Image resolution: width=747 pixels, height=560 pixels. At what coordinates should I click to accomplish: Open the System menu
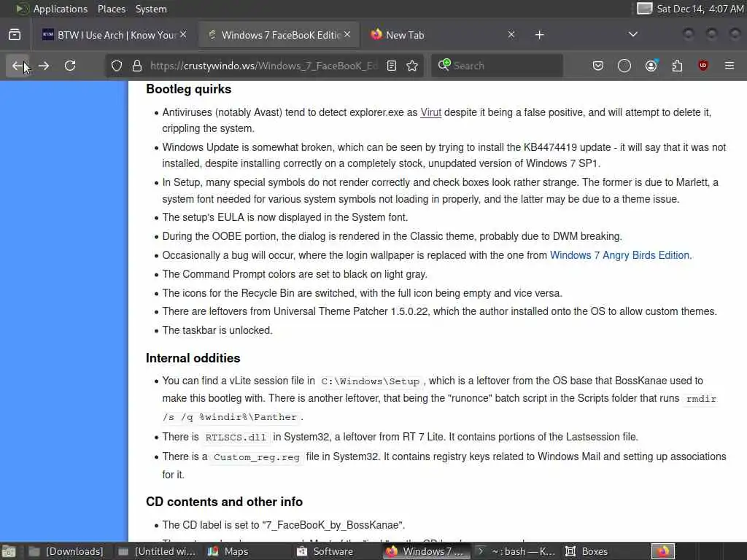pos(151,9)
